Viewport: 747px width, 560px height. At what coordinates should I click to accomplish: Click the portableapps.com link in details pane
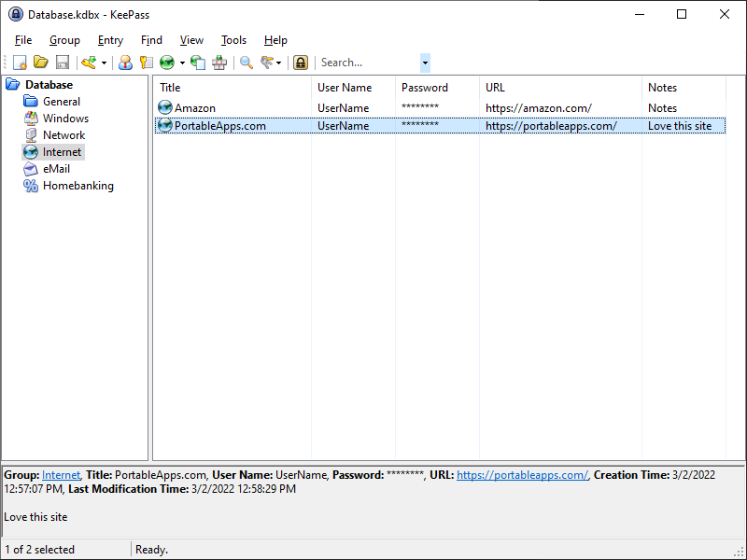pyautogui.click(x=522, y=475)
